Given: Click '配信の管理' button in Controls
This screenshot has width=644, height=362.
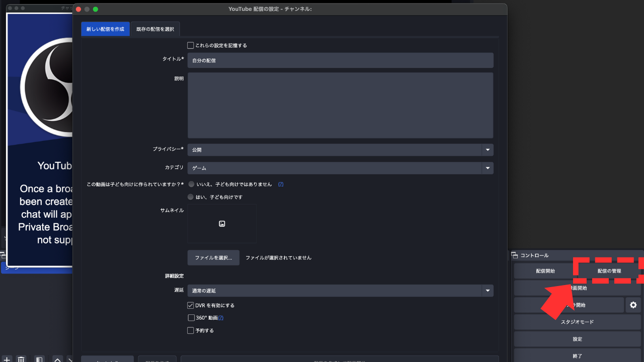Looking at the screenshot, I should (x=609, y=271).
